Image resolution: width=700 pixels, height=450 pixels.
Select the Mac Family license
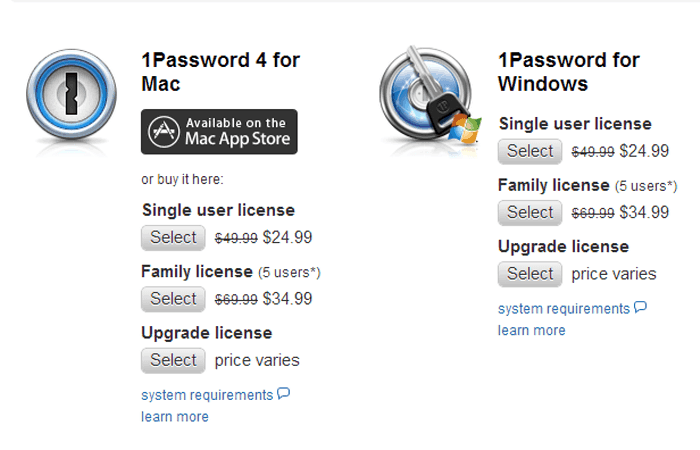173,298
